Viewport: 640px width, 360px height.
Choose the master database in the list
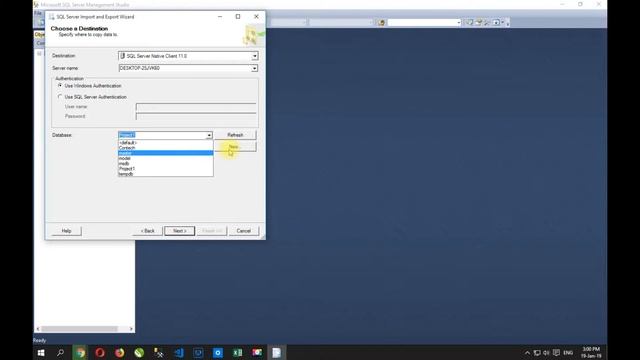166,153
